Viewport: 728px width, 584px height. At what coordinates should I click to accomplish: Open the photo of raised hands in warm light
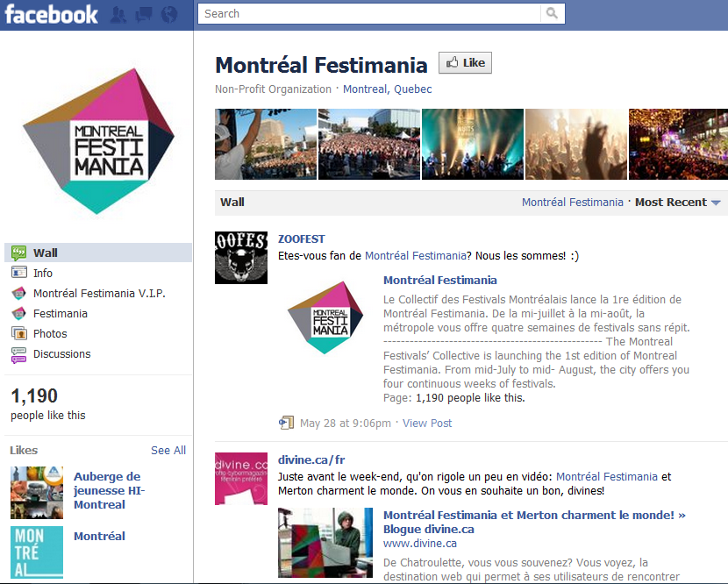tap(576, 144)
